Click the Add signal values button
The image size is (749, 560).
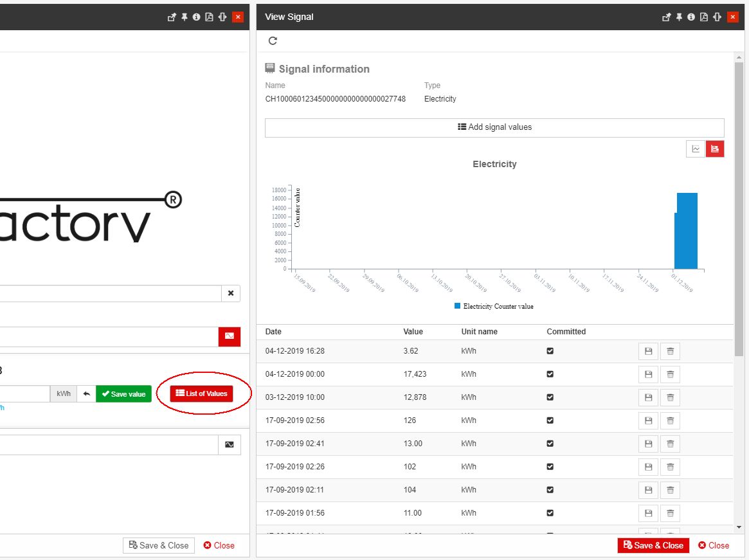494,127
